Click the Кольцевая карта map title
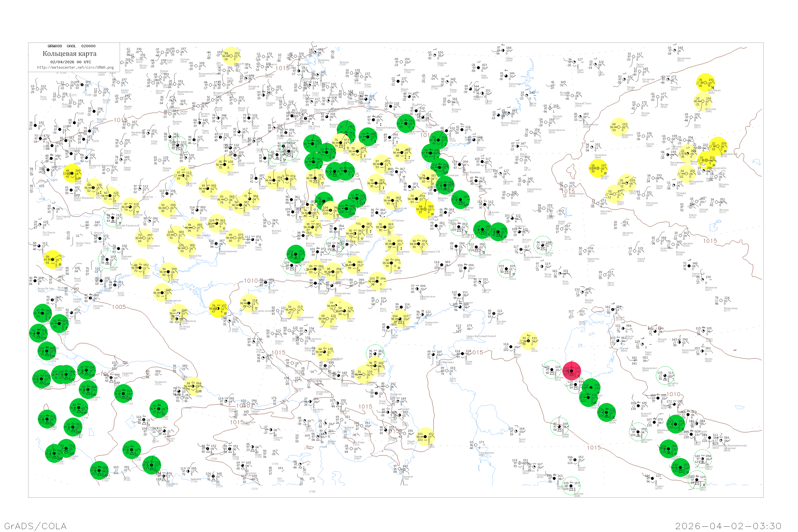 tap(69, 54)
